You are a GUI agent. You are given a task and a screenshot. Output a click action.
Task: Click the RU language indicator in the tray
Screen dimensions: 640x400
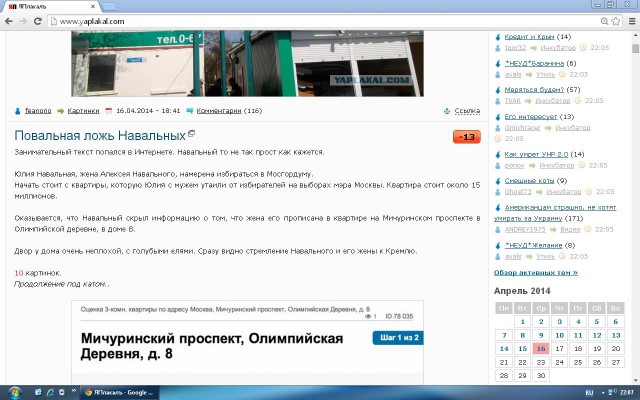coord(589,393)
